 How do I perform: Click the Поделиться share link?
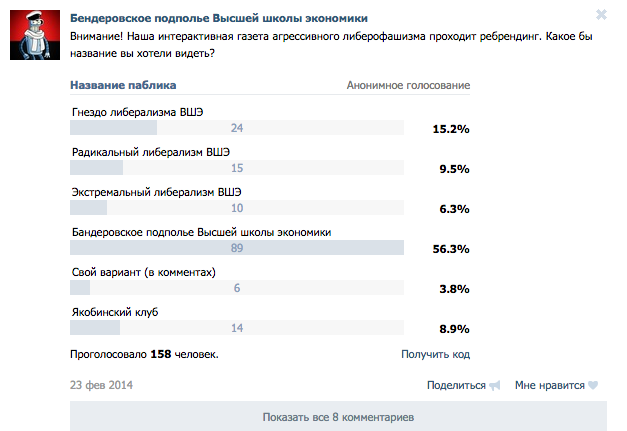pyautogui.click(x=455, y=385)
